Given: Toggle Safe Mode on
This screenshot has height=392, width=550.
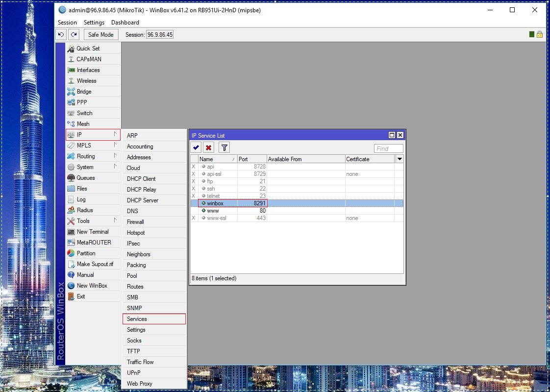Looking at the screenshot, I should point(100,34).
